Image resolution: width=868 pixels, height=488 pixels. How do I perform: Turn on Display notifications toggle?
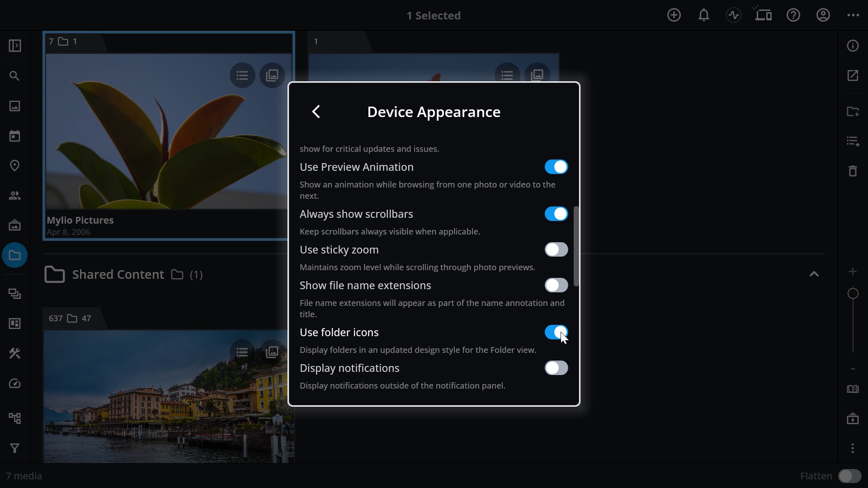(x=556, y=368)
